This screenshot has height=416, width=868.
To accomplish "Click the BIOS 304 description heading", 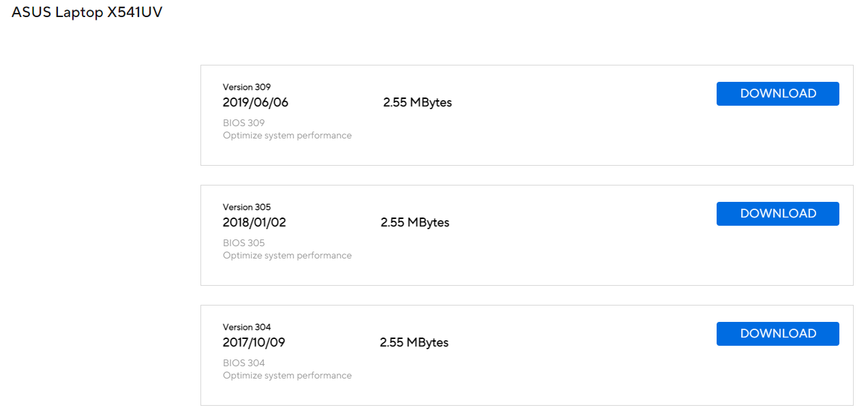I will tap(243, 363).
